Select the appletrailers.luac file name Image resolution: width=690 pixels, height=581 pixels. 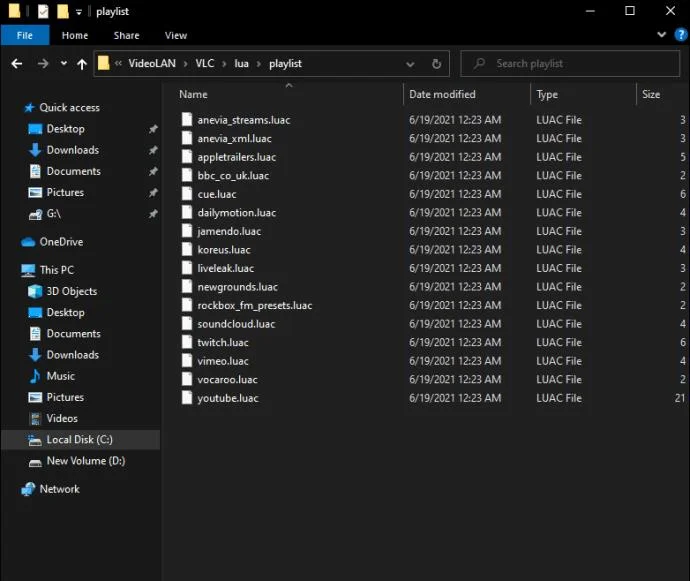(237, 157)
